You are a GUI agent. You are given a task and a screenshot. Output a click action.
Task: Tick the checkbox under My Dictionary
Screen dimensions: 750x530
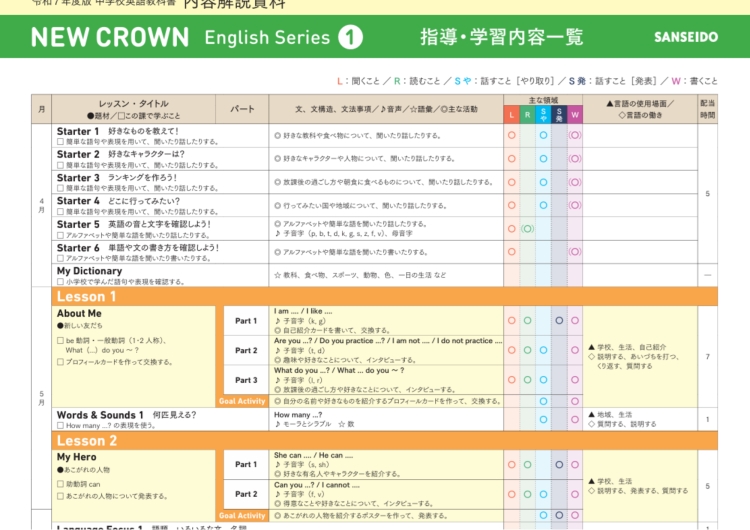click(61, 282)
